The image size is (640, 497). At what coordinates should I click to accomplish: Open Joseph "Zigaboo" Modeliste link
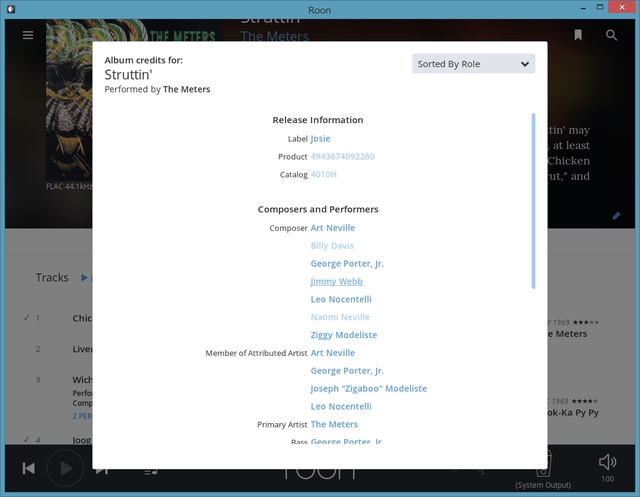coord(369,389)
